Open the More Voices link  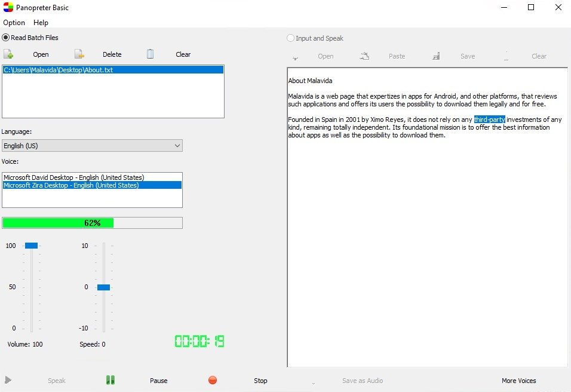[519, 381]
